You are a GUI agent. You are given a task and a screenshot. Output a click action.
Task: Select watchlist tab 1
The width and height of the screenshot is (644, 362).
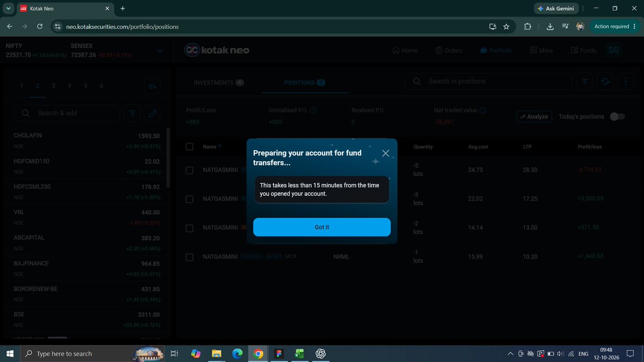[x=21, y=86]
